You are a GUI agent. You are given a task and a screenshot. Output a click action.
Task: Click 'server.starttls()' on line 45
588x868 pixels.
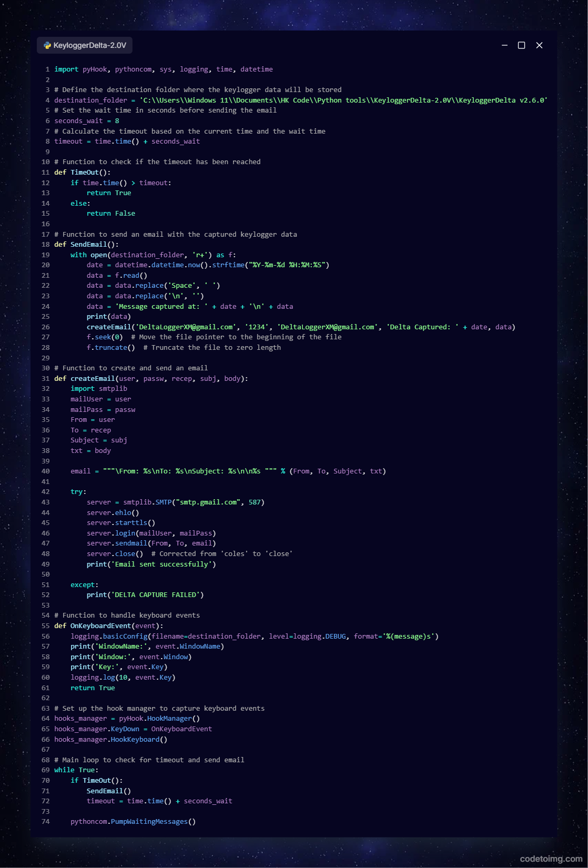coord(121,523)
